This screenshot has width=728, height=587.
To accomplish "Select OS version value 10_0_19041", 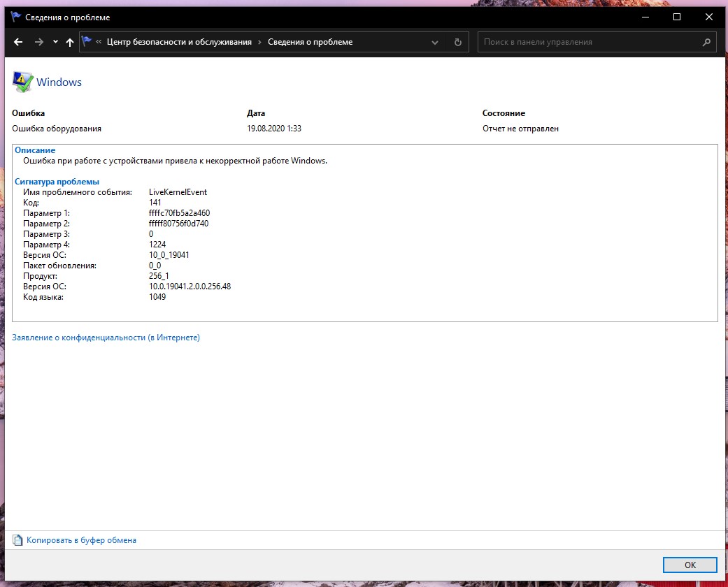I will [x=169, y=255].
